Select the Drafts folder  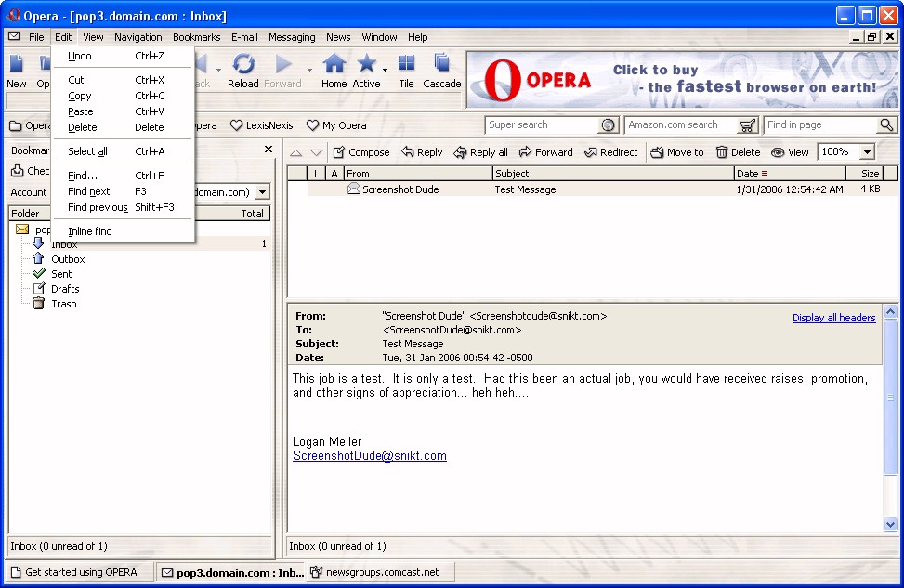click(x=65, y=289)
